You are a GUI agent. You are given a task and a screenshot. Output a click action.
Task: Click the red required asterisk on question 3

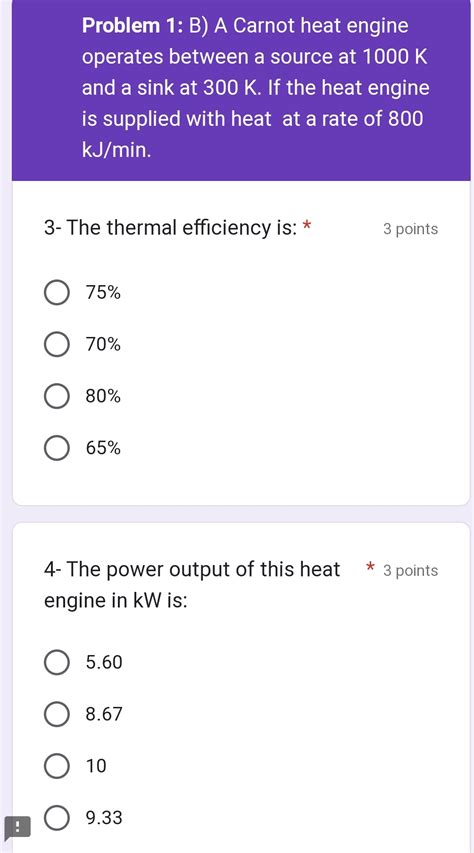pyautogui.click(x=307, y=225)
